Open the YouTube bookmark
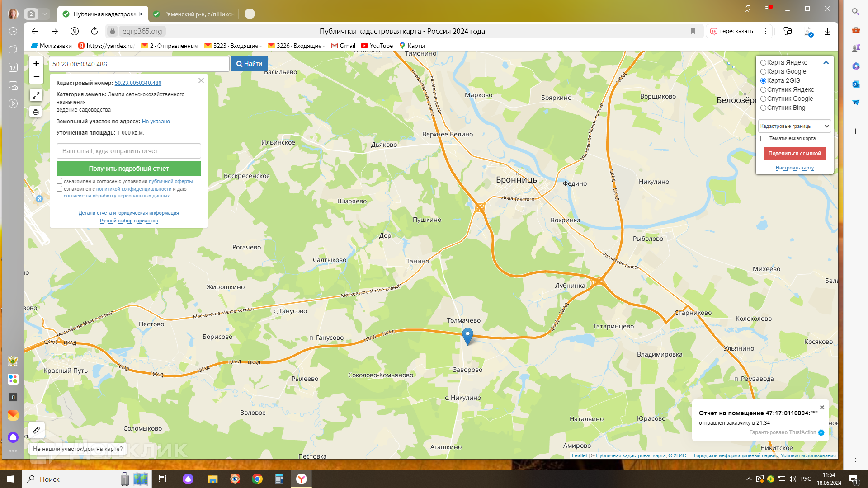Viewport: 868px width, 488px height. 377,46
